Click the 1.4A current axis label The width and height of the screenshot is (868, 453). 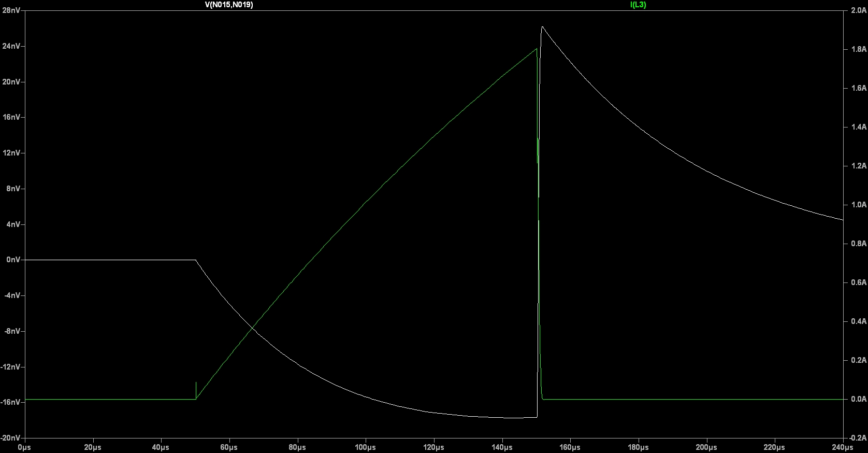point(858,127)
